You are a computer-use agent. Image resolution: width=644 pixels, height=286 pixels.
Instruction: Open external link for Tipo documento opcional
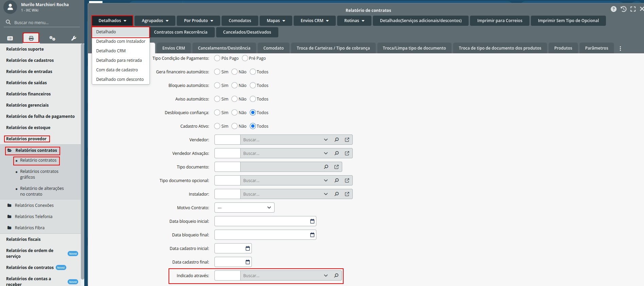347,180
